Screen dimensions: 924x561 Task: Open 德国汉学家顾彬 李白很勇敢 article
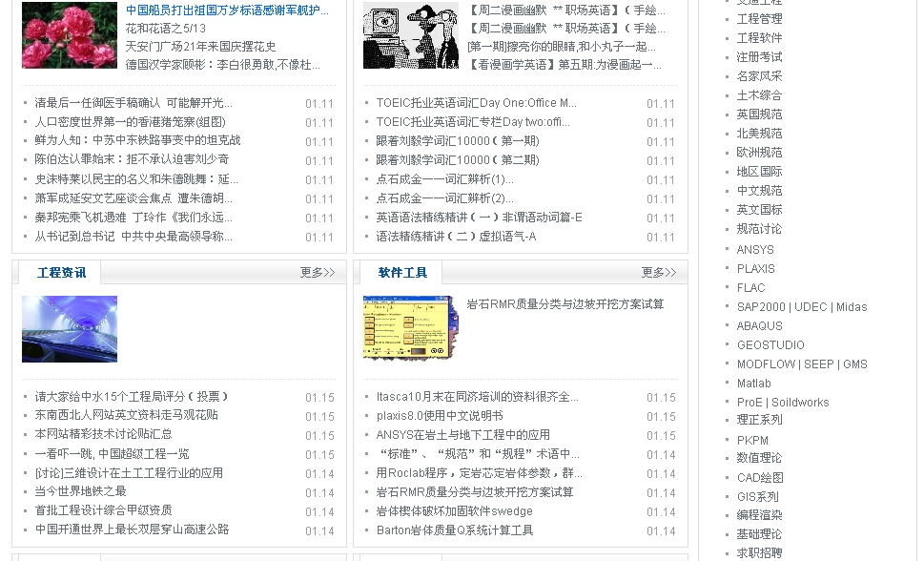tap(223, 65)
